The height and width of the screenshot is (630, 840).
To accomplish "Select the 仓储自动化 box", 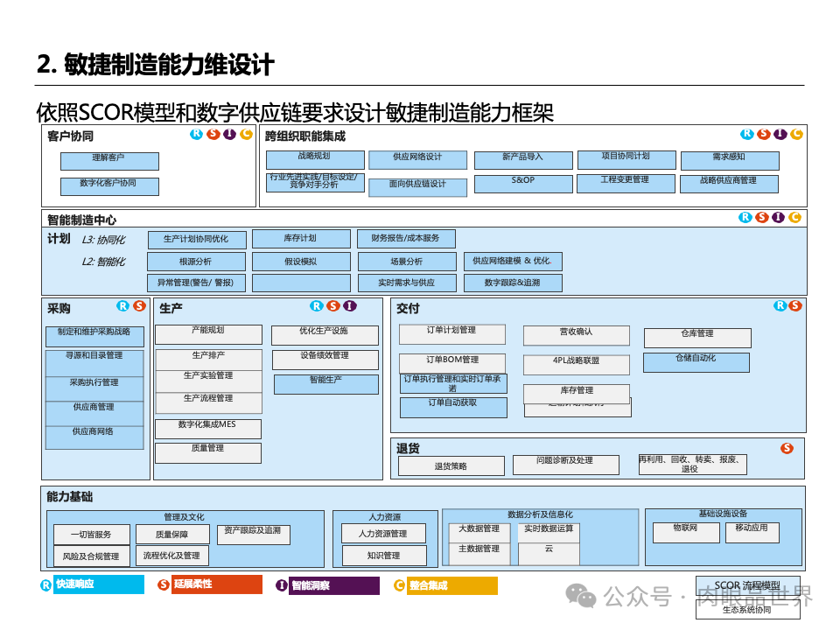I will pyautogui.click(x=696, y=362).
